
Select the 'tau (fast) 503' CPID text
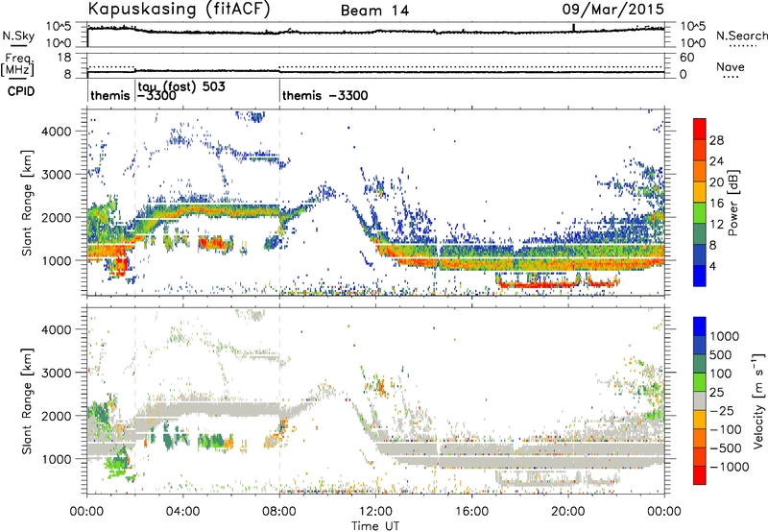181,86
